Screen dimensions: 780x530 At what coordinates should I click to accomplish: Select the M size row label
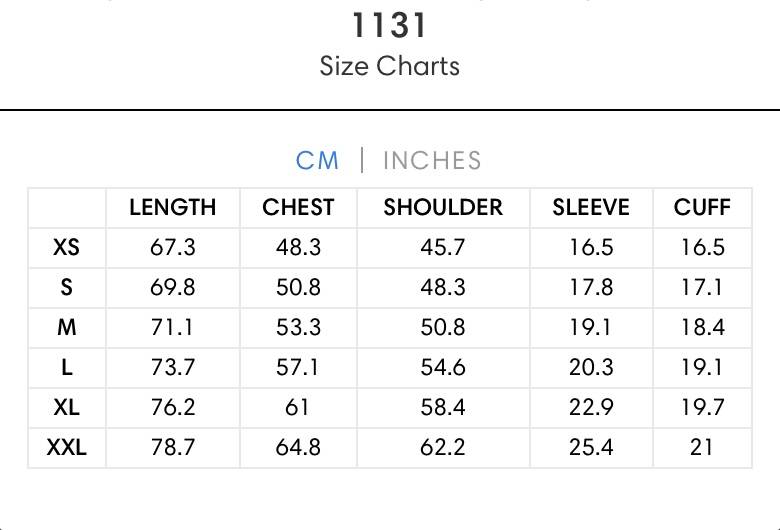(67, 327)
